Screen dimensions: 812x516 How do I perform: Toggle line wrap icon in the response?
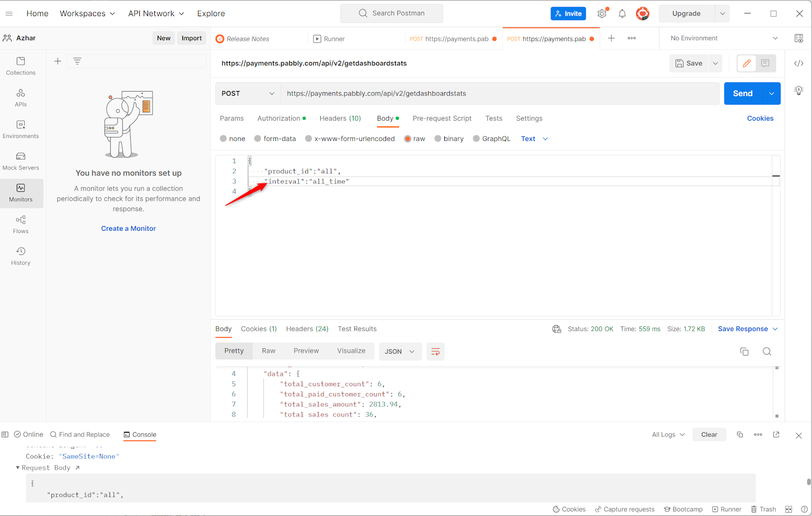click(435, 351)
